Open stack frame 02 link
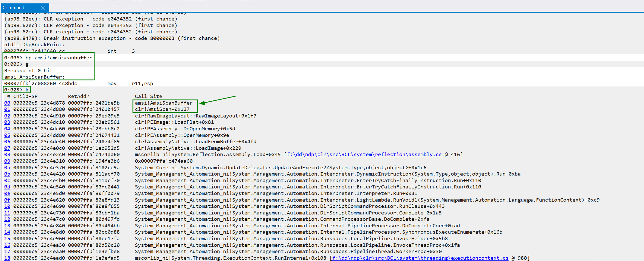Screen dimensions: 644x261 (x=7, y=116)
